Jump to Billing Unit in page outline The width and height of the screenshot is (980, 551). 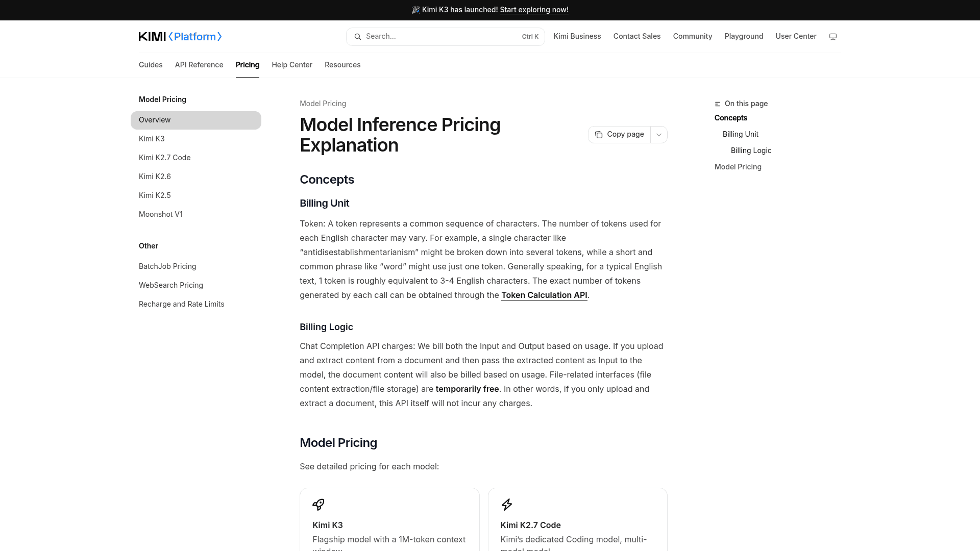[x=741, y=134]
